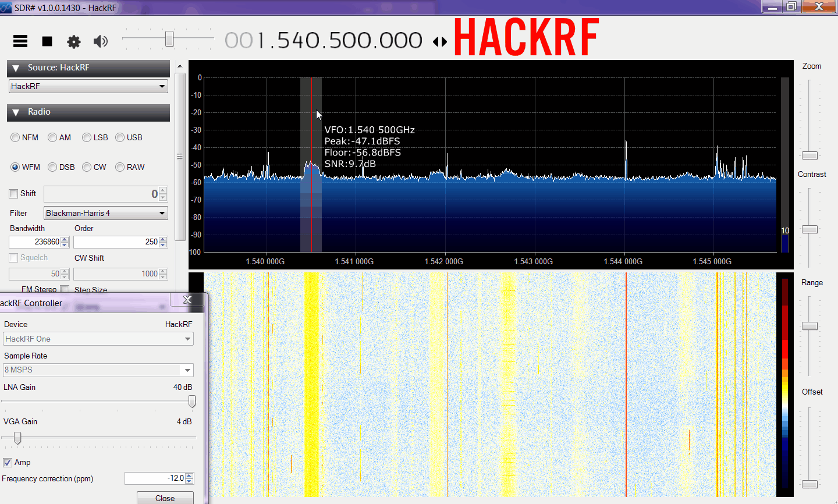Viewport: 838px width, 504px height.
Task: Click the Frequency correction ppm field
Action: [x=155, y=478]
